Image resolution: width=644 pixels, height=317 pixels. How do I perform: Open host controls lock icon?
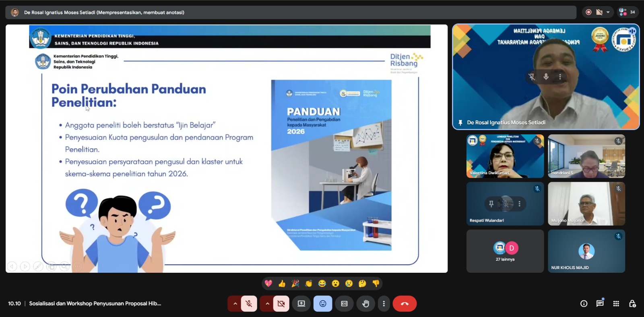pyautogui.click(x=632, y=304)
